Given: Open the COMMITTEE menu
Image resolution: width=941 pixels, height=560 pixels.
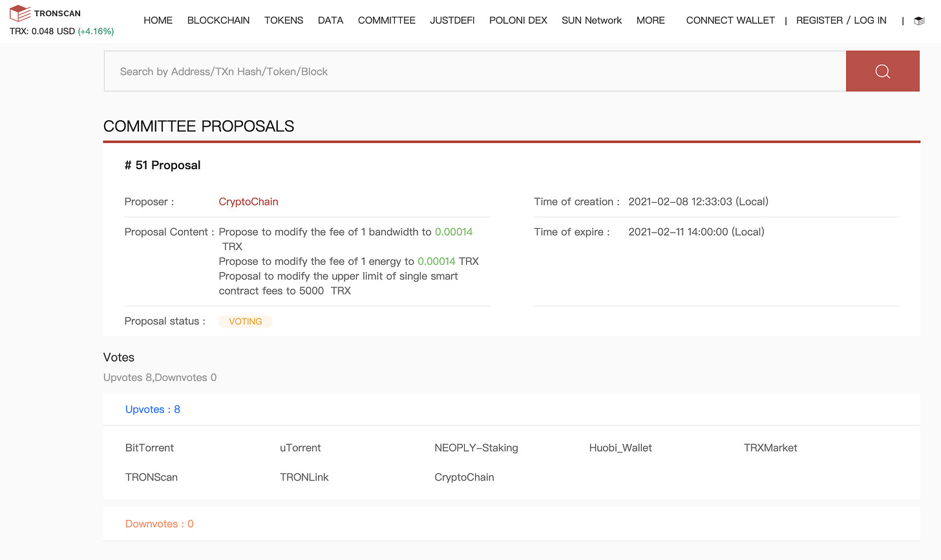Looking at the screenshot, I should click(x=386, y=21).
